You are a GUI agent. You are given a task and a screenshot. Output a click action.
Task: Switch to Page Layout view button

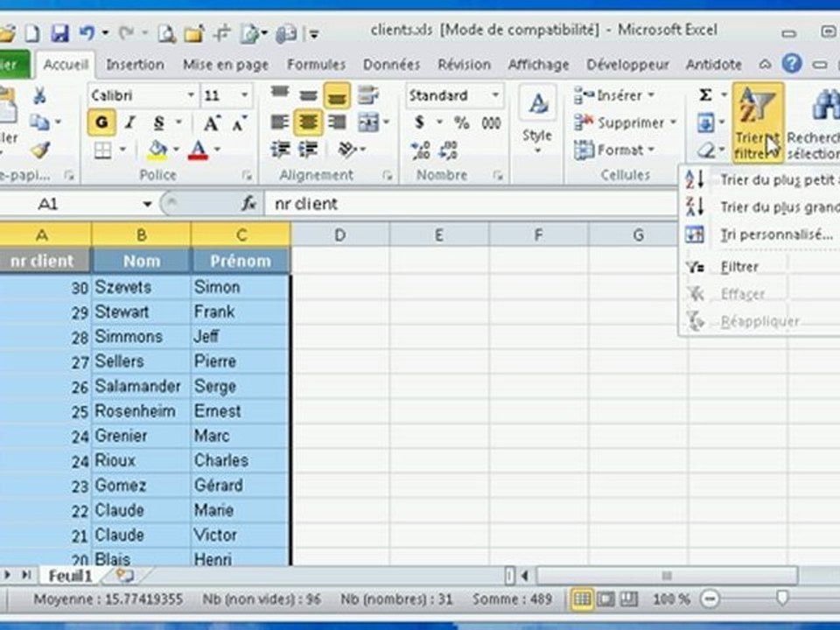605,598
